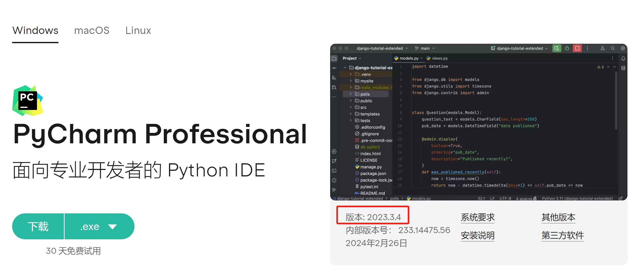The width and height of the screenshot is (644, 276).
Task: Go to next highlighted error arrow
Action: (x=615, y=67)
